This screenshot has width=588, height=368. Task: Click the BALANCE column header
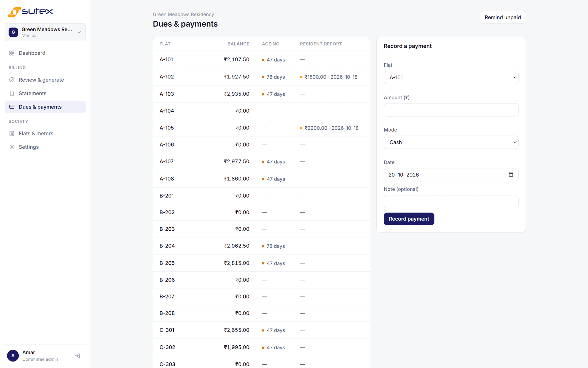238,44
